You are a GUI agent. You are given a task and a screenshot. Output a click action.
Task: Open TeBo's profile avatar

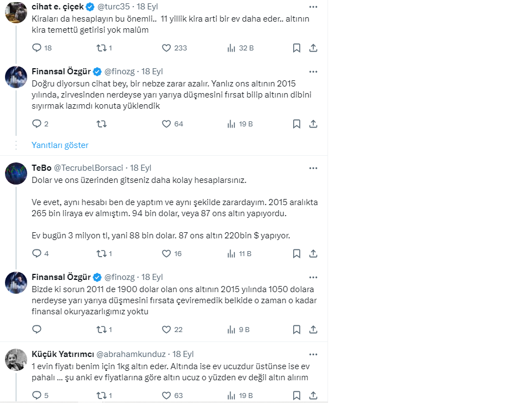(16, 173)
